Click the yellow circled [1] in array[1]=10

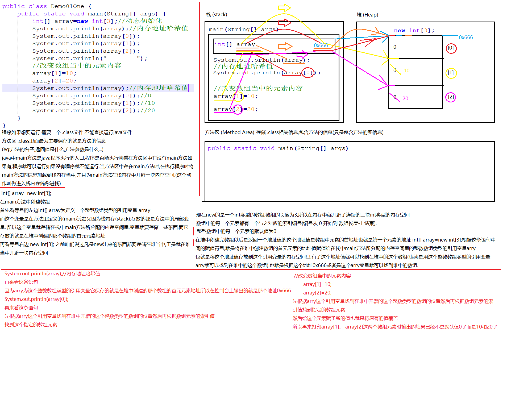click(x=238, y=96)
